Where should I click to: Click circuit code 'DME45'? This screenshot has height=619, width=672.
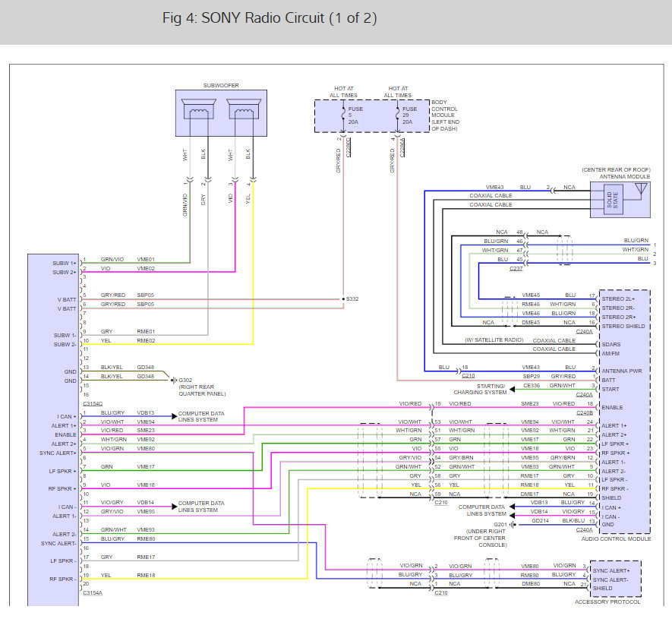tap(531, 322)
